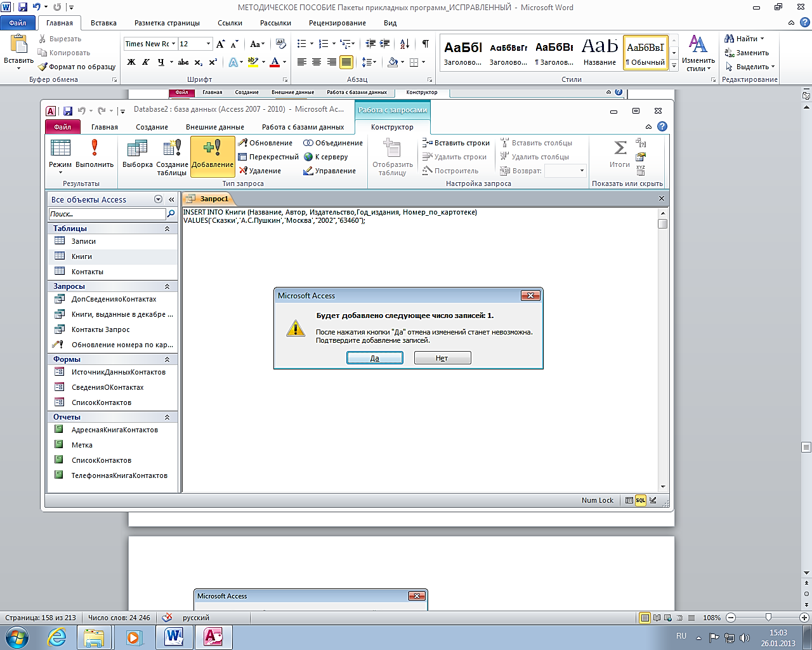Click Word spelling check status icon
This screenshot has height=650, width=812.
pos(167,618)
